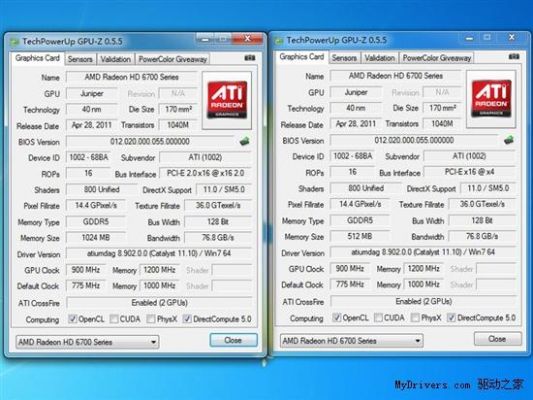This screenshot has width=533, height=400.
Task: Open Validation tab in left window
Action: [x=116, y=59]
